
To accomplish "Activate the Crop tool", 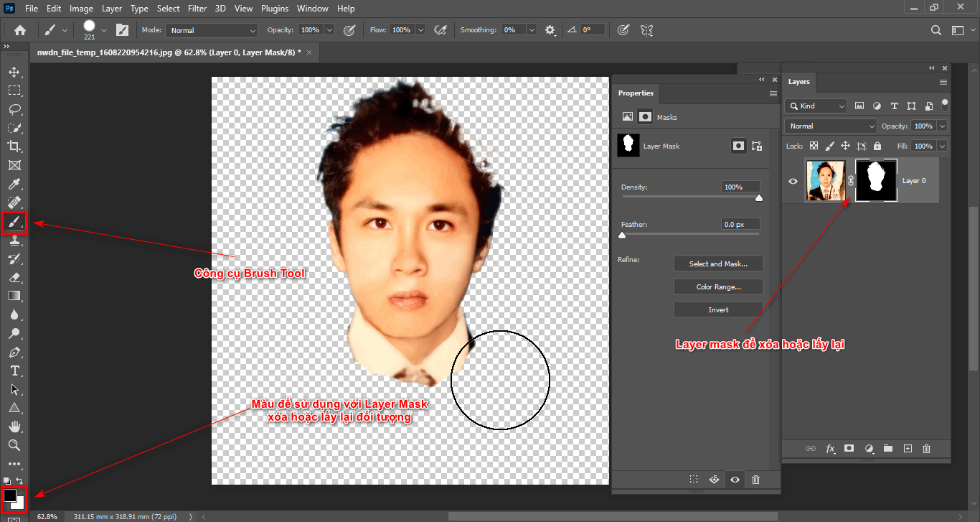I will [x=15, y=146].
